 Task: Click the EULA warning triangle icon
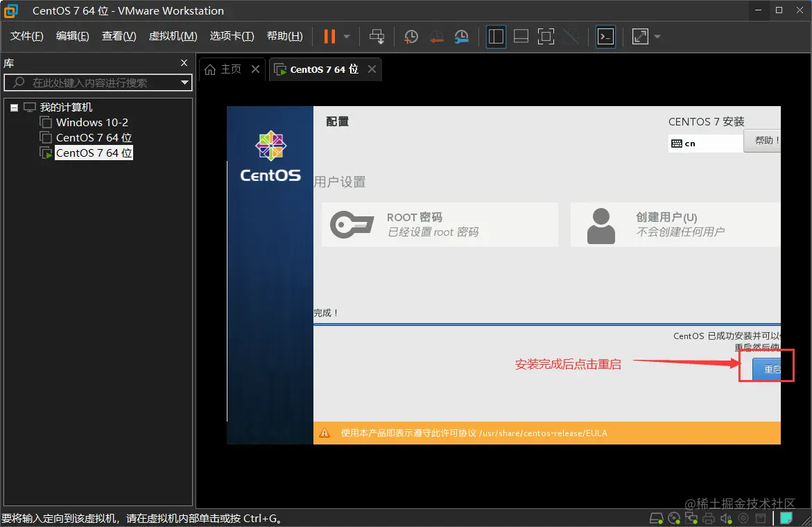pyautogui.click(x=325, y=433)
